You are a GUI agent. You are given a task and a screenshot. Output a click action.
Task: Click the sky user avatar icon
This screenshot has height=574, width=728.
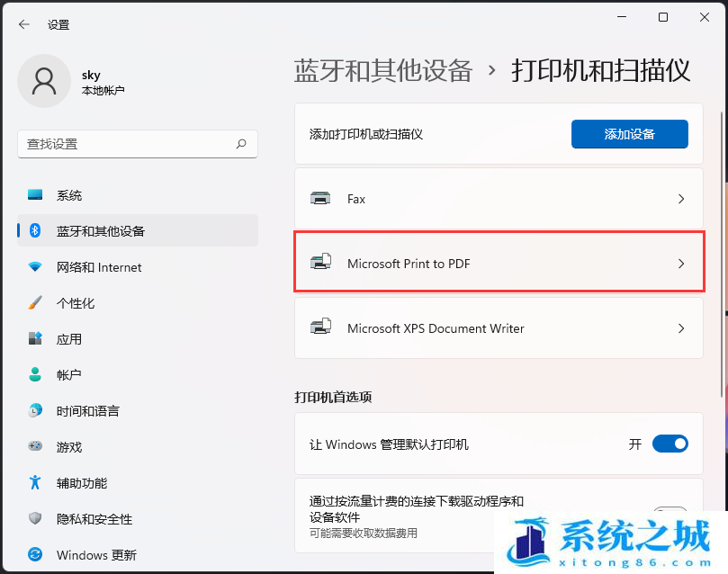(44, 81)
